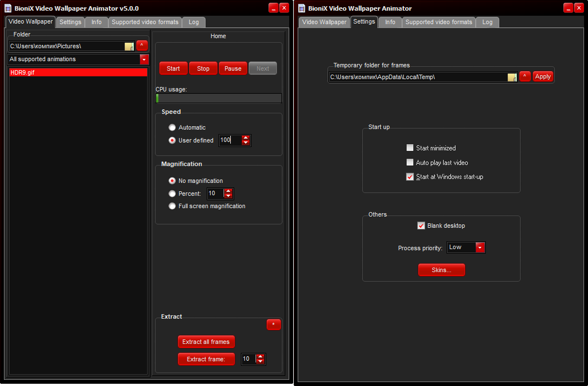Close the v5.0.0 left window
The width and height of the screenshot is (588, 386).
coord(284,8)
